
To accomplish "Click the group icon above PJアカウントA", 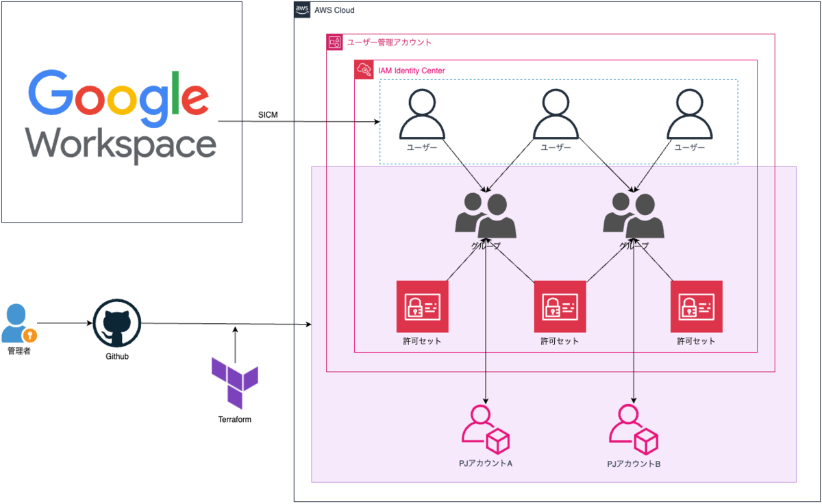I will tap(486, 215).
